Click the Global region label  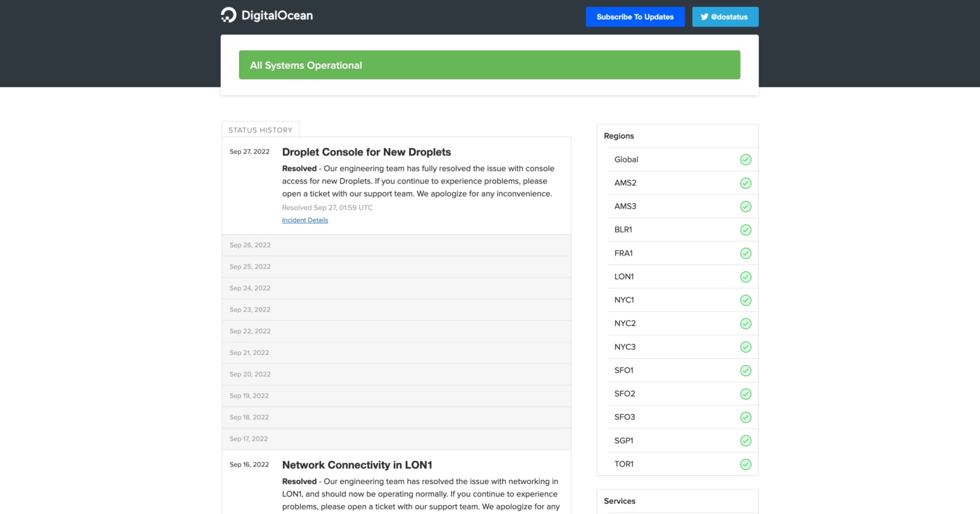coord(626,160)
